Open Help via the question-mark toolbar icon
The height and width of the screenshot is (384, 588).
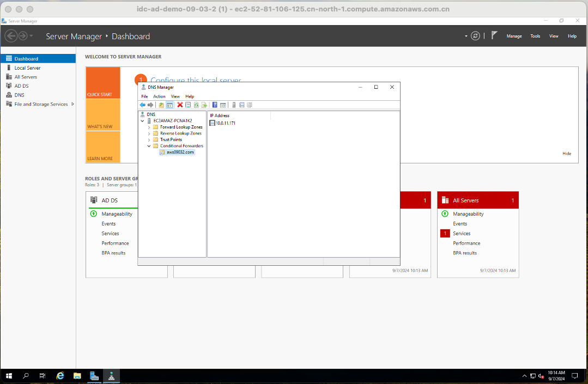[x=215, y=105]
